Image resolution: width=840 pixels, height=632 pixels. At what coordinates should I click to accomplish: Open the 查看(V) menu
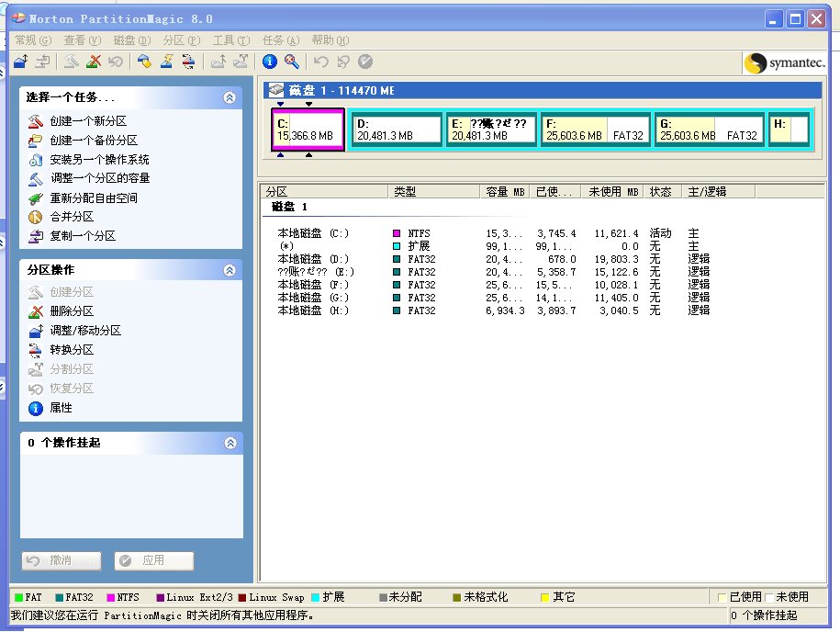click(x=82, y=40)
